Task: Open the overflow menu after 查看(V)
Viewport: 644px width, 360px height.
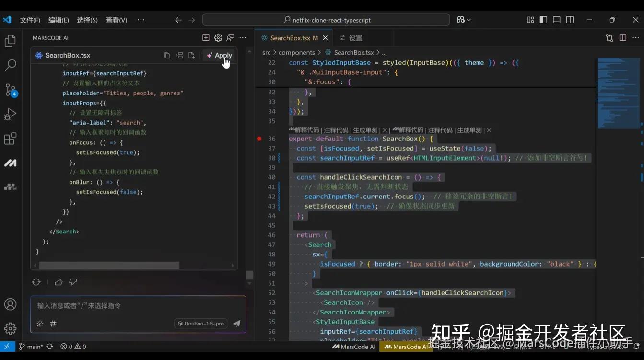Action: [141, 20]
